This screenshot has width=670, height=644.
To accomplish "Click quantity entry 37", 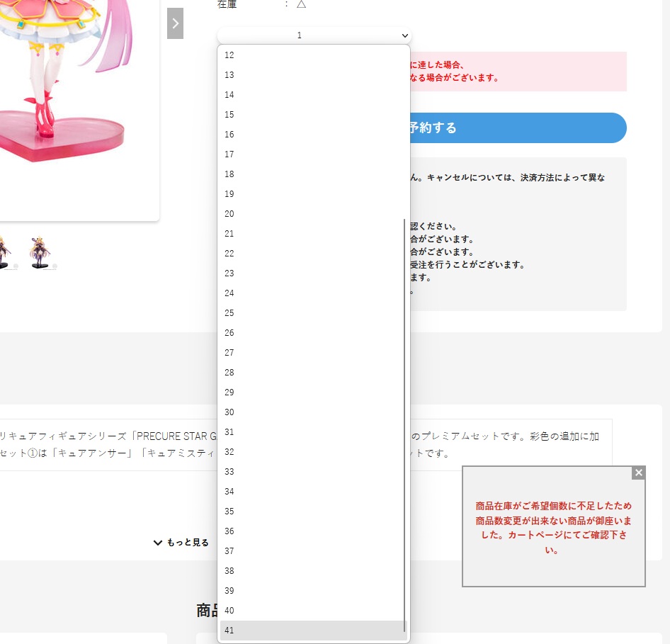I will [x=314, y=551].
